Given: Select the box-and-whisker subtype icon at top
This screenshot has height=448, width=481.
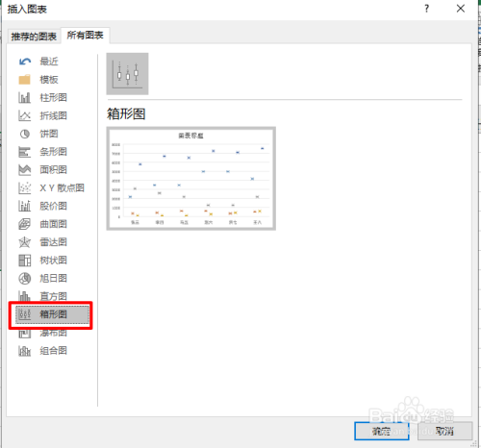Looking at the screenshot, I should [x=127, y=74].
